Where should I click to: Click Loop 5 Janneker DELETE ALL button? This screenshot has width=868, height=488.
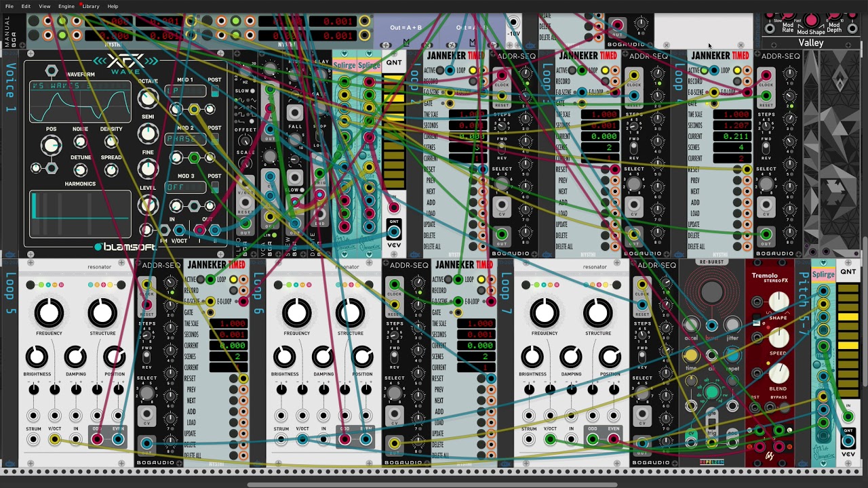233,455
